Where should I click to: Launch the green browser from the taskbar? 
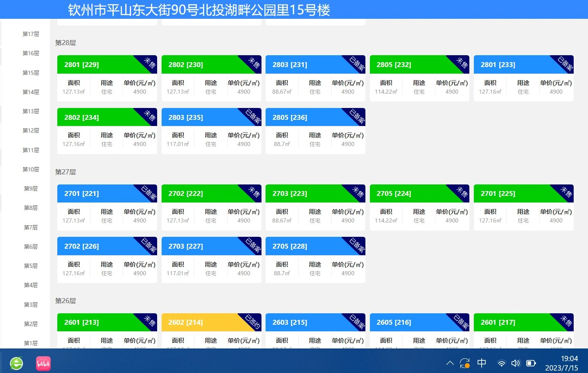16,363
